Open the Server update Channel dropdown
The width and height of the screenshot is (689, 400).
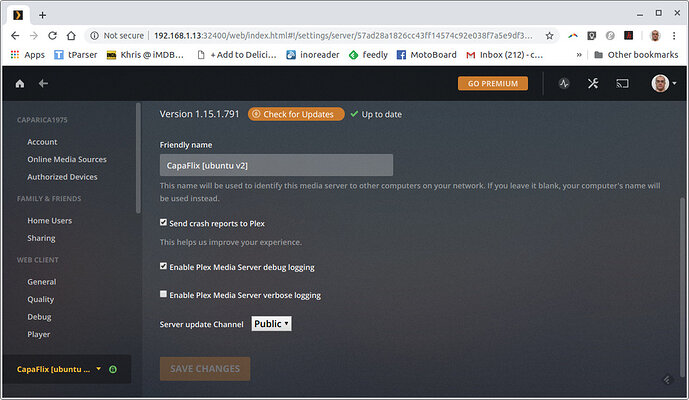[x=272, y=324]
